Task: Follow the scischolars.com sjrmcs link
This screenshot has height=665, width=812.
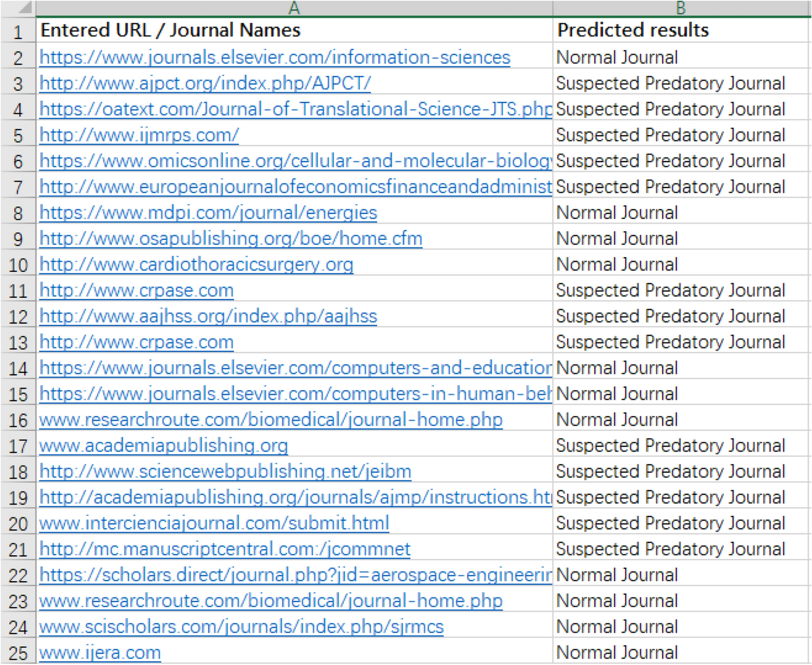Action: click(241, 627)
